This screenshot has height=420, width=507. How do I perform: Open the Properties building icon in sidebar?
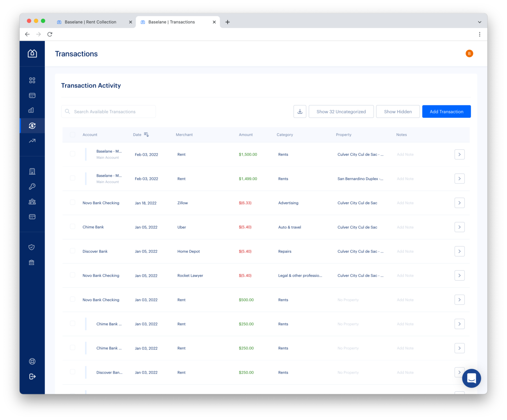point(32,171)
